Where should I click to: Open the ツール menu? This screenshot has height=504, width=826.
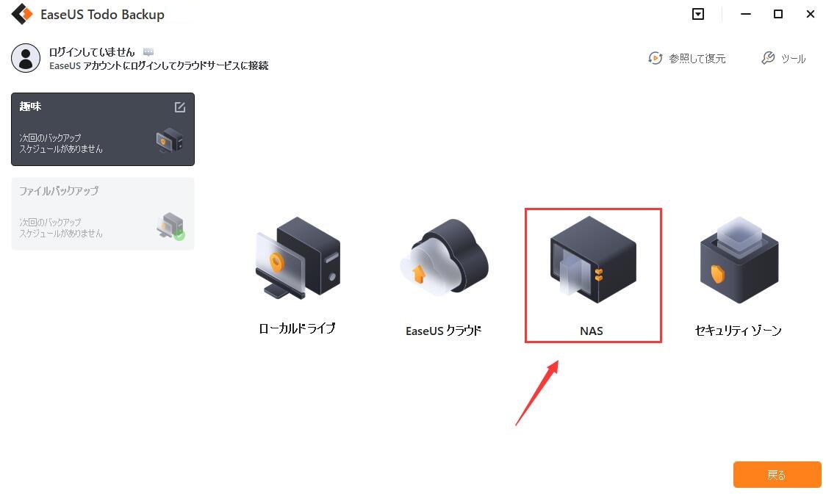783,58
